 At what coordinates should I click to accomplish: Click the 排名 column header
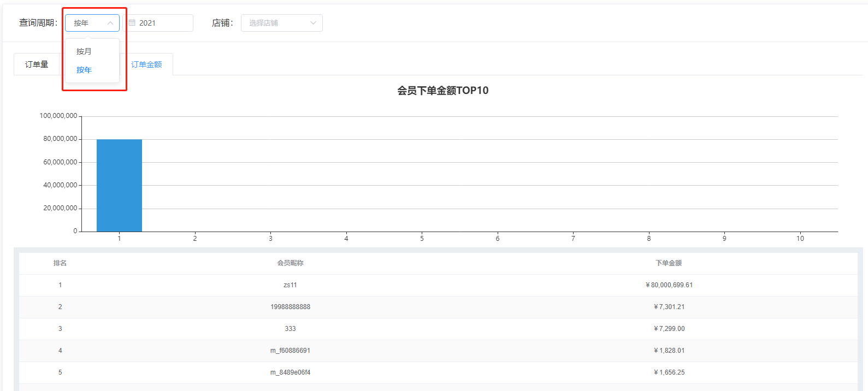point(60,263)
